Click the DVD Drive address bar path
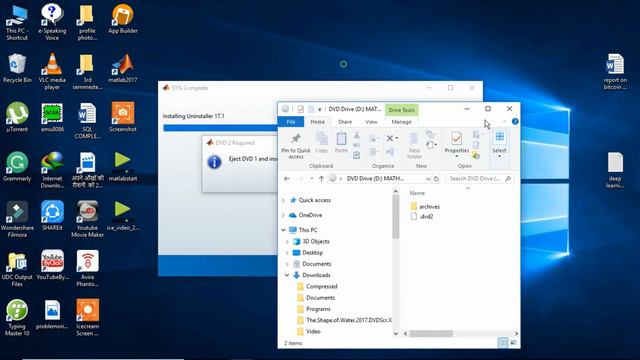The image size is (640, 360). (x=376, y=179)
